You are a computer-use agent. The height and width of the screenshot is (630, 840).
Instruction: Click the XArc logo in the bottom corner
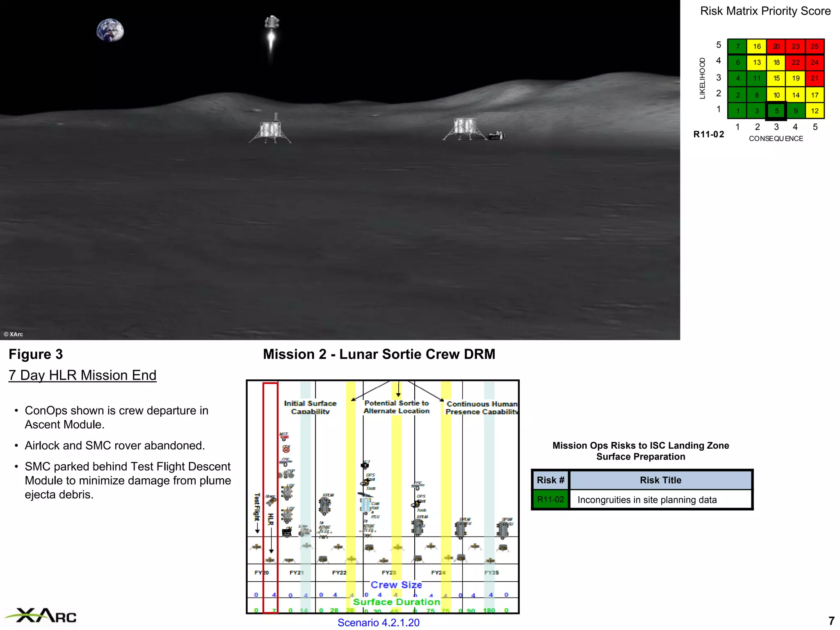[x=41, y=616]
